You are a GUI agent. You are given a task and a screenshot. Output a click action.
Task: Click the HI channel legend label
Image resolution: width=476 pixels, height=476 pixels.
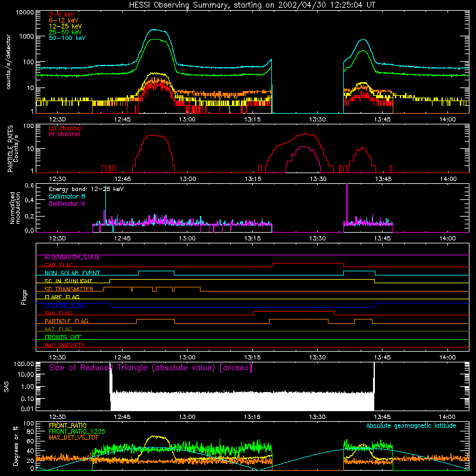(64, 134)
